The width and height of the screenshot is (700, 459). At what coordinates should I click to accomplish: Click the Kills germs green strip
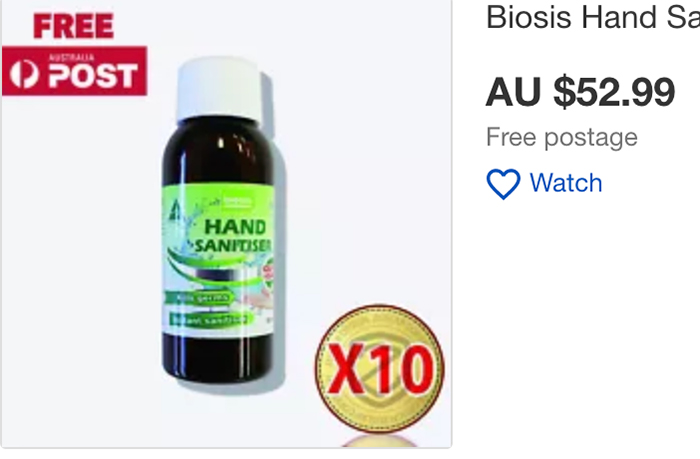point(199,297)
